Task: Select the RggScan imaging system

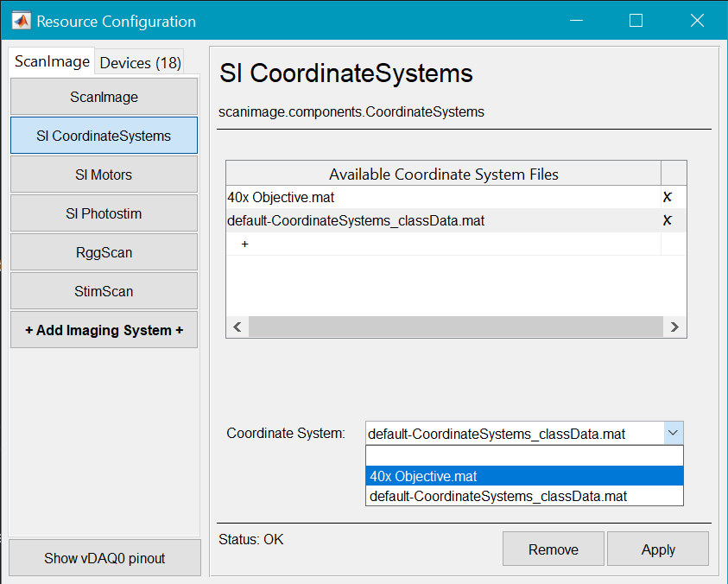Action: click(x=104, y=252)
